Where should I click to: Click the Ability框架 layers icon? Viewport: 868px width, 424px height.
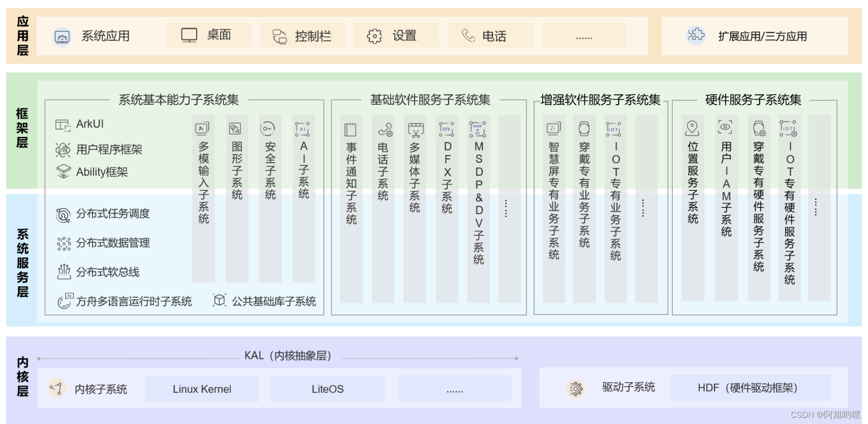(63, 171)
